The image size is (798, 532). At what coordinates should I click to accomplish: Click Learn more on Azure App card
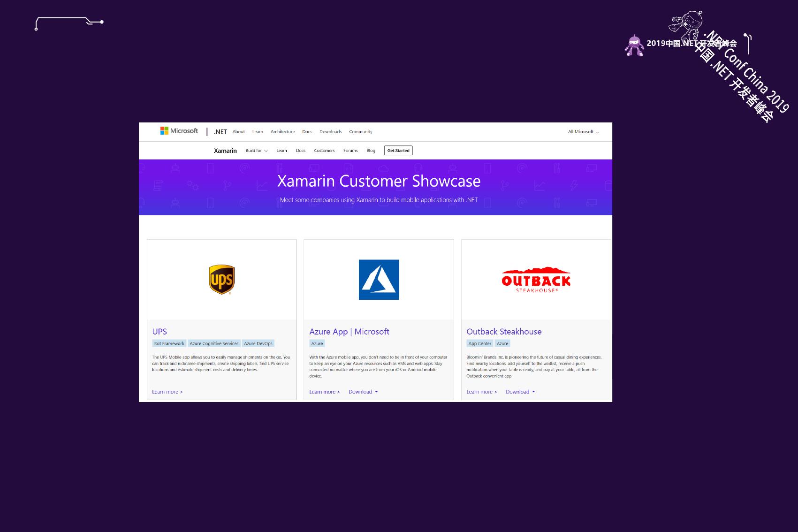point(325,392)
